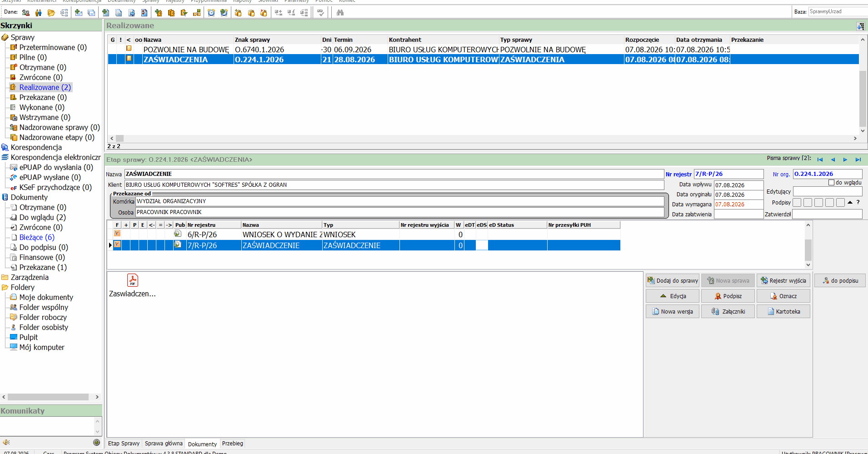Click the speaker icon under Komunikaty panel
The width and height of the screenshot is (868, 454).
pyautogui.click(x=6, y=442)
